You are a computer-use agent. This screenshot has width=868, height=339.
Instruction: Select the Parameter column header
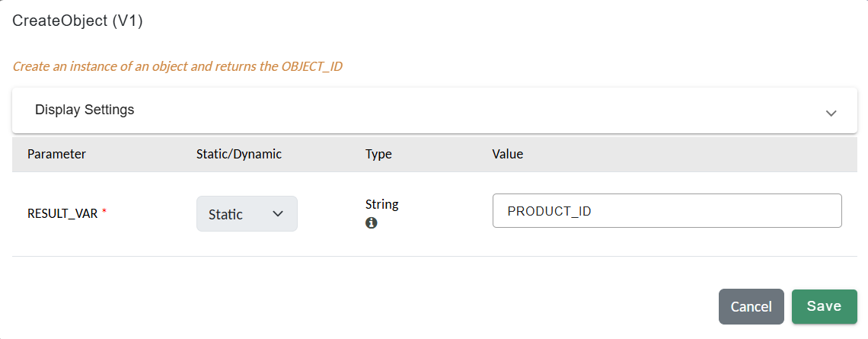(56, 154)
